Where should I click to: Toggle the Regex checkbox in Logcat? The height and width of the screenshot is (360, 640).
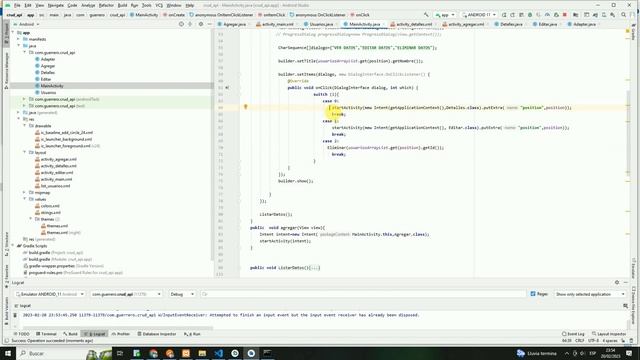pos(533,294)
